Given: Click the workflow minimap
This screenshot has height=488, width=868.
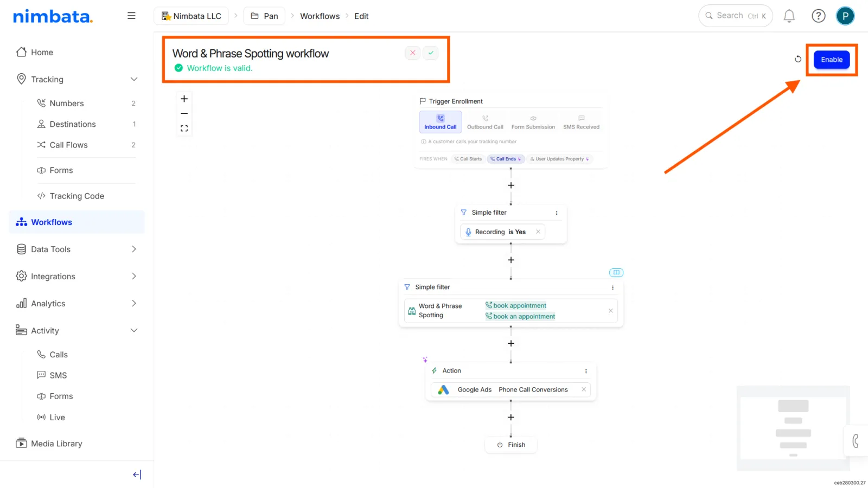Looking at the screenshot, I should point(793,428).
